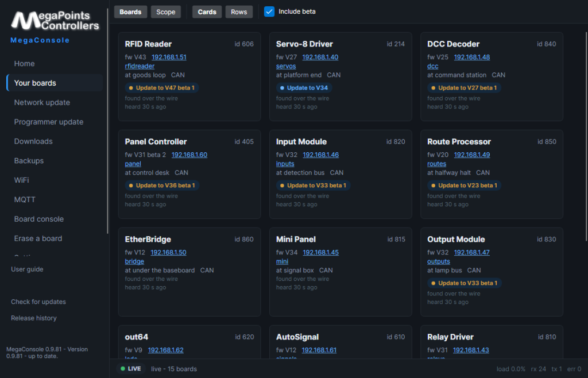Open out64 IP 192.168.1.62
The height and width of the screenshot is (378, 588).
click(166, 350)
